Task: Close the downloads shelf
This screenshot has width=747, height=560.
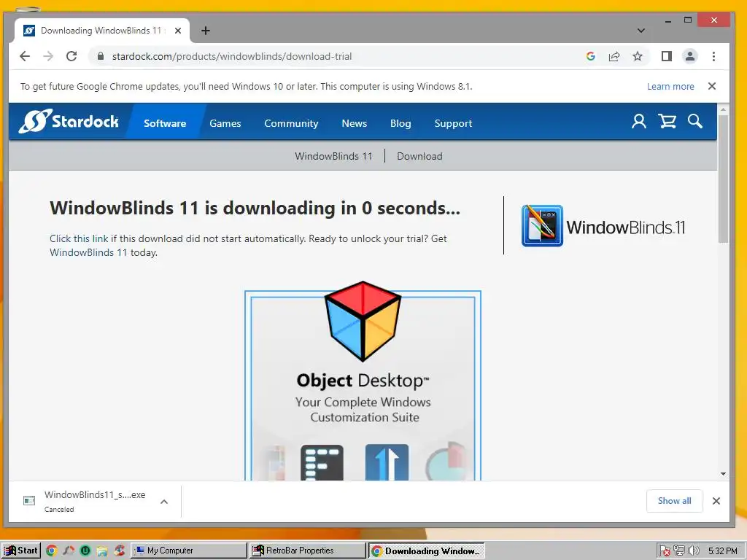Action: pos(716,500)
